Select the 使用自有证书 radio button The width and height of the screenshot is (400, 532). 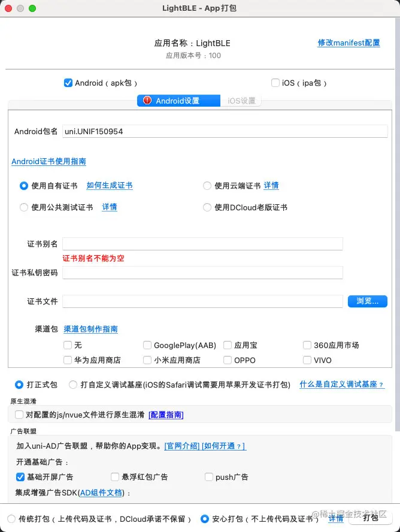coord(24,186)
